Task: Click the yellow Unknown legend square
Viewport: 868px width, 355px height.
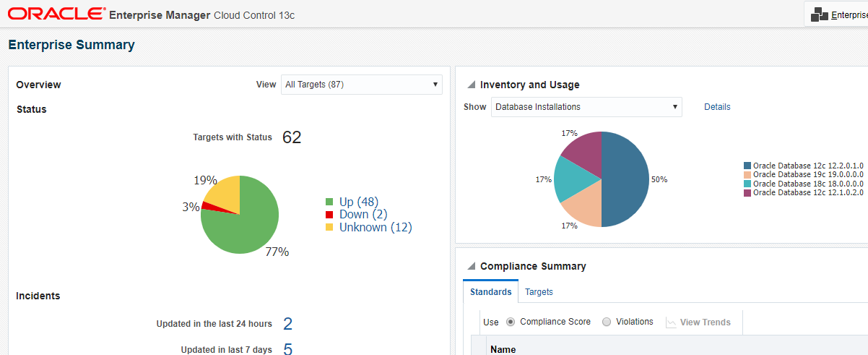Action: [329, 228]
